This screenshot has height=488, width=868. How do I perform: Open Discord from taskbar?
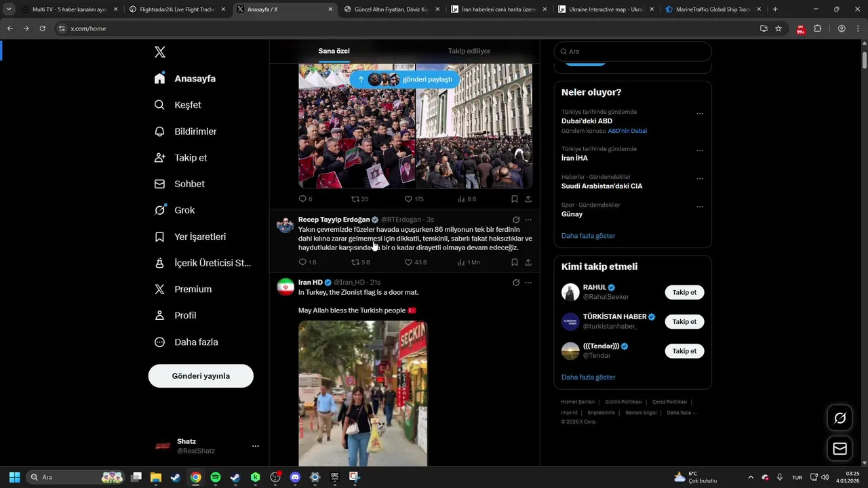(x=294, y=477)
